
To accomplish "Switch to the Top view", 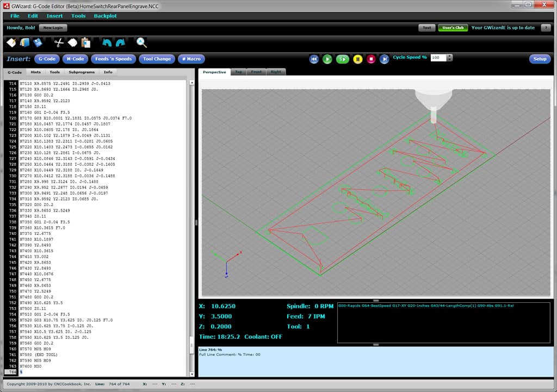I will [x=238, y=71].
